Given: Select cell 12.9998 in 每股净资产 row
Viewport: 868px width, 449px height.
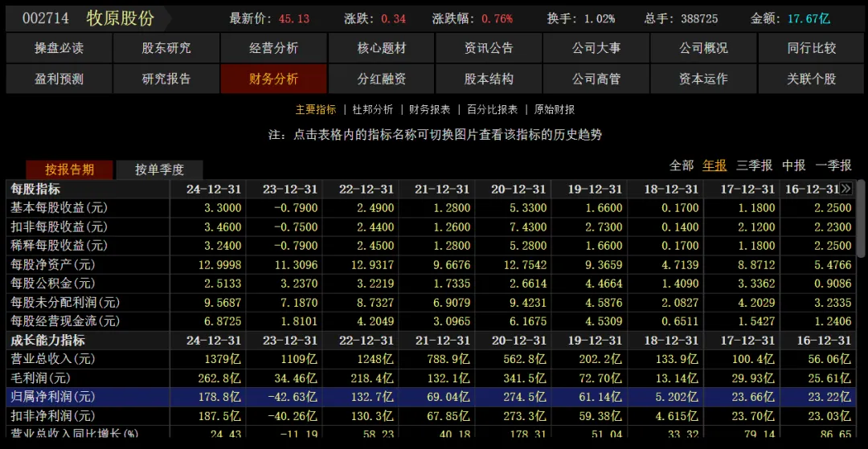Looking at the screenshot, I should [x=219, y=265].
